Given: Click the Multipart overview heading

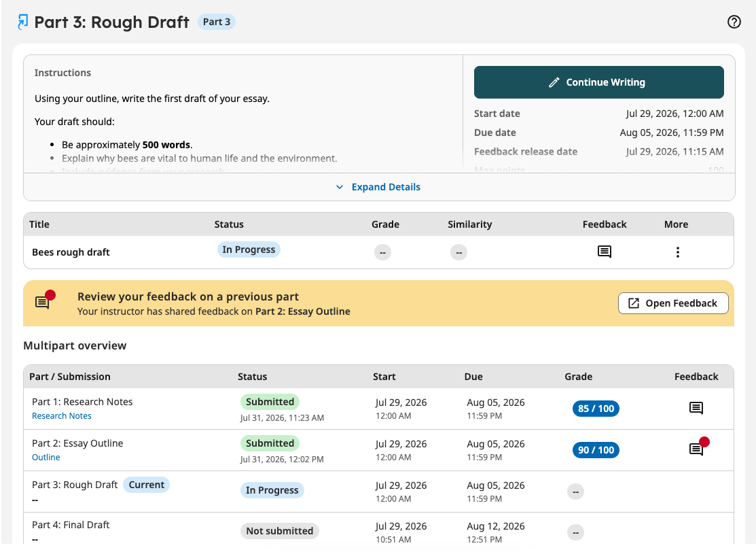Looking at the screenshot, I should click(x=75, y=346).
